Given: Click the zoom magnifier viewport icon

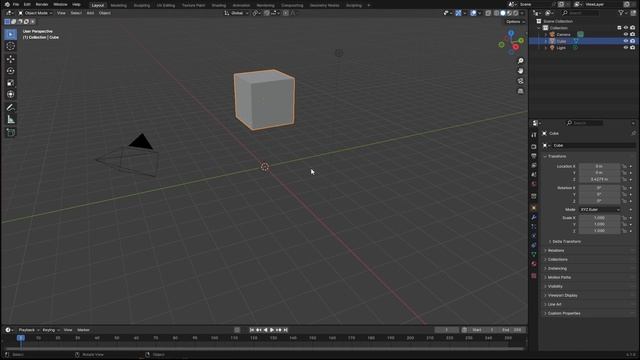Looking at the screenshot, I should [520, 61].
